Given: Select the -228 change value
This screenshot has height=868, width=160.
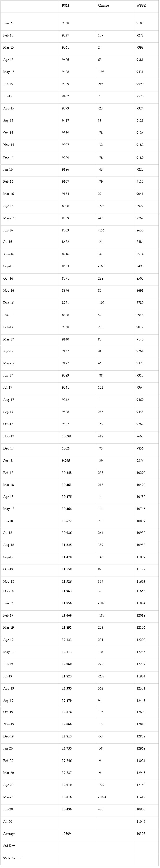Looking at the screenshot, I should coord(101,206).
